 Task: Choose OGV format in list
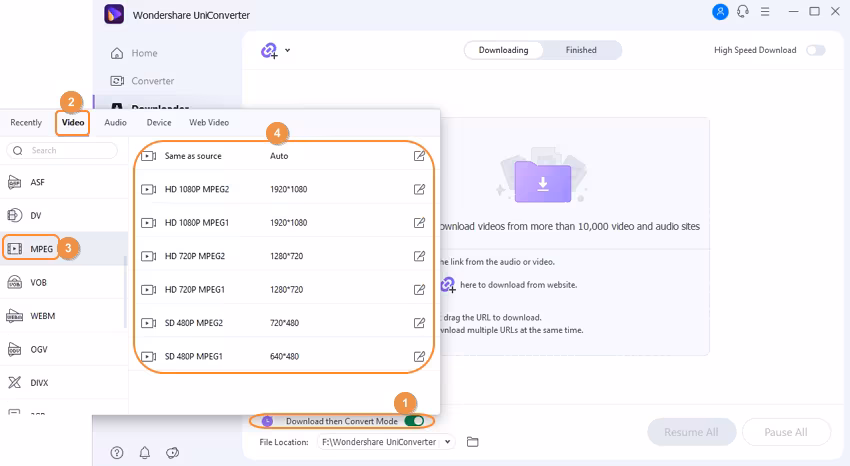(x=64, y=350)
